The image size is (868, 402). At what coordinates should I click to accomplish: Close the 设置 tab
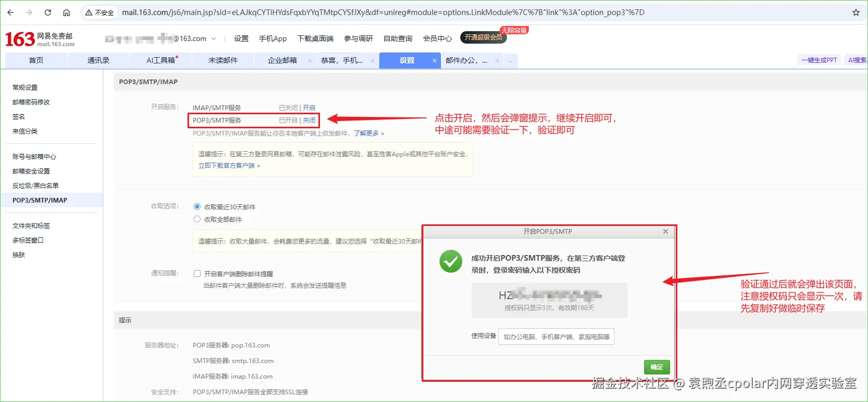tap(435, 60)
